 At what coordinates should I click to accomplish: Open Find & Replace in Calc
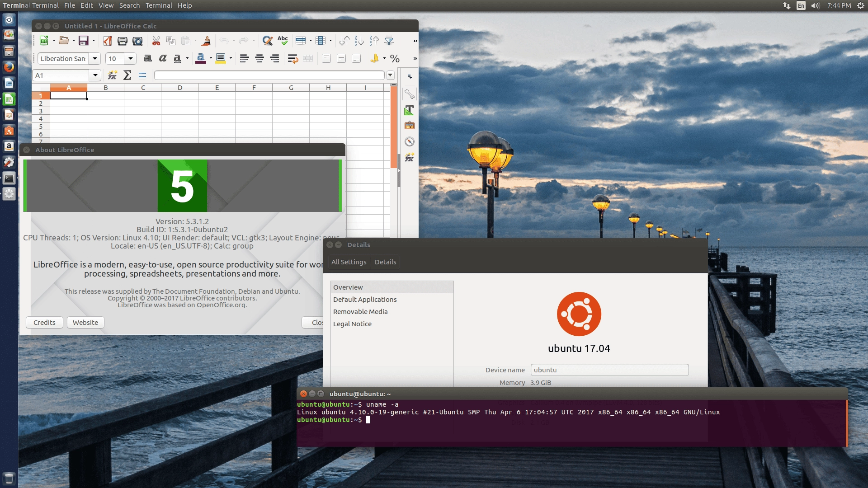pos(267,41)
